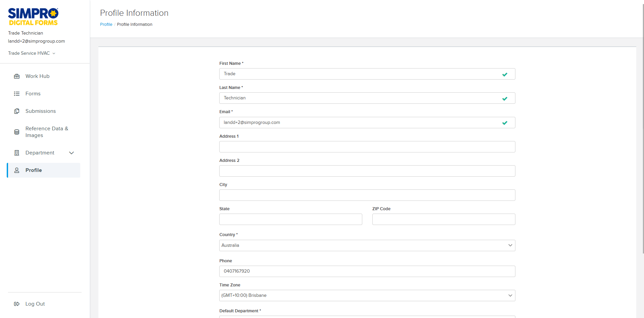The height and width of the screenshot is (318, 644).
Task: Click the Submissions copy icon
Action: [17, 111]
